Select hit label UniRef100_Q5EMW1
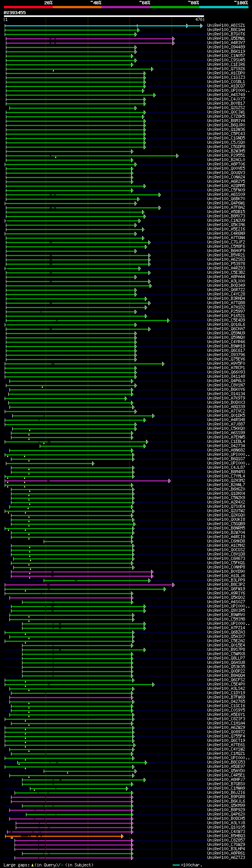The height and width of the screenshot is (868, 252). [226, 39]
